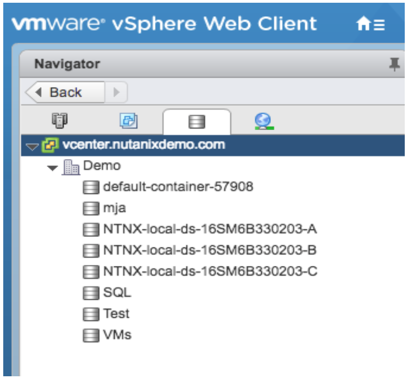Open the SQL datastore
Screen dimensions: 406x378
117,293
